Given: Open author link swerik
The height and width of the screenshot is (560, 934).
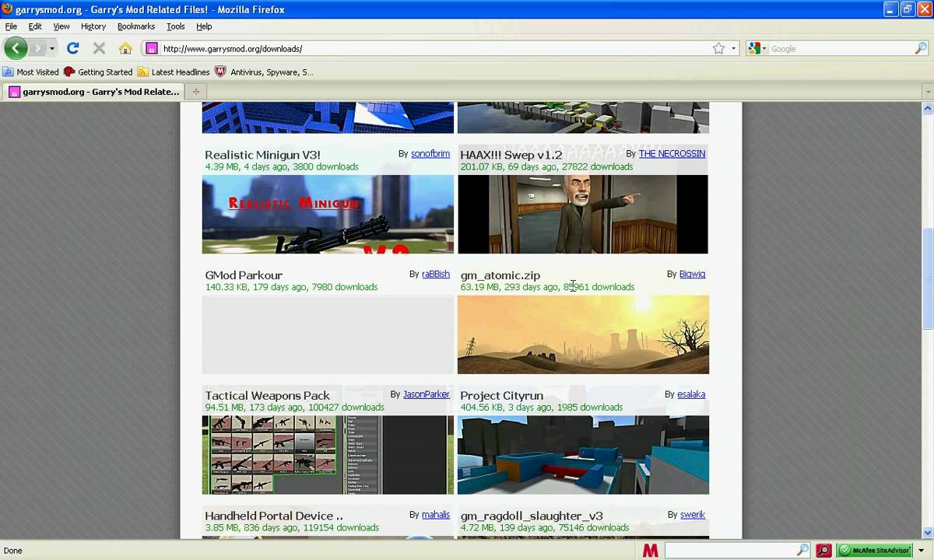Looking at the screenshot, I should coord(693,515).
